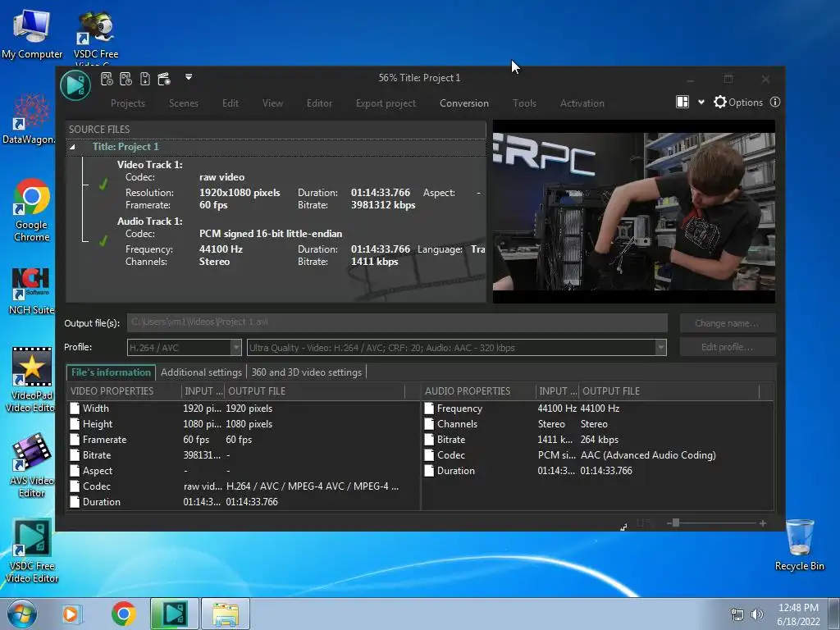Viewport: 840px width, 630px height.
Task: Open the Windows Start menu orb
Action: click(x=21, y=614)
